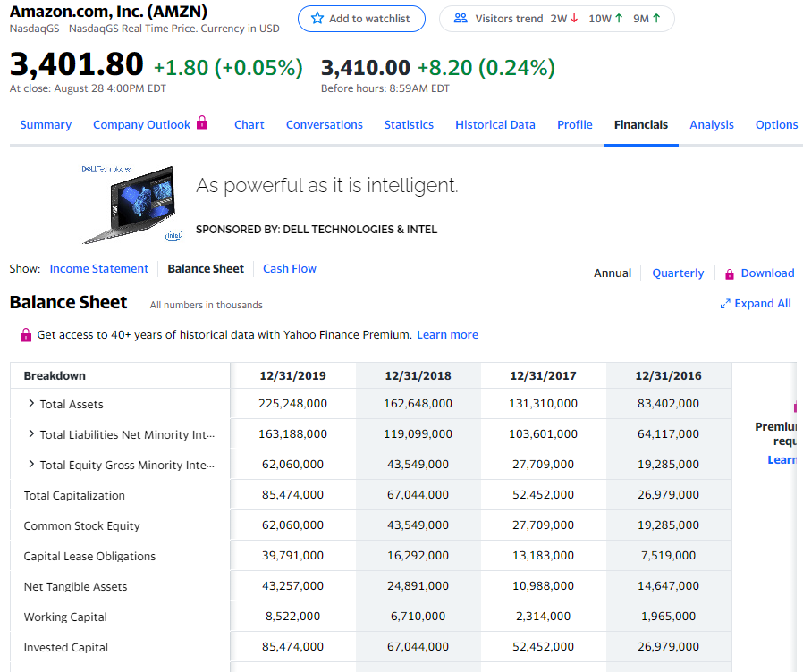Click the Working Capital row label
This screenshot has height=672, width=803.
click(65, 617)
